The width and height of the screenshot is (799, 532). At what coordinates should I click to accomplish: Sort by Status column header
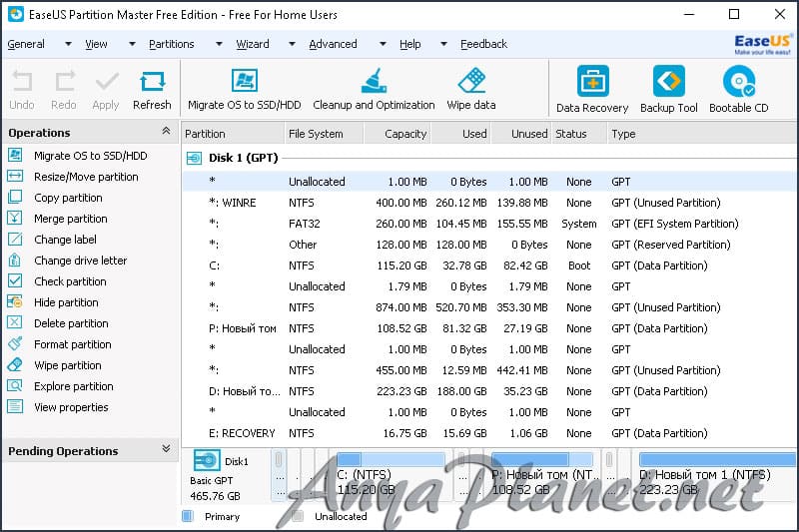(579, 134)
